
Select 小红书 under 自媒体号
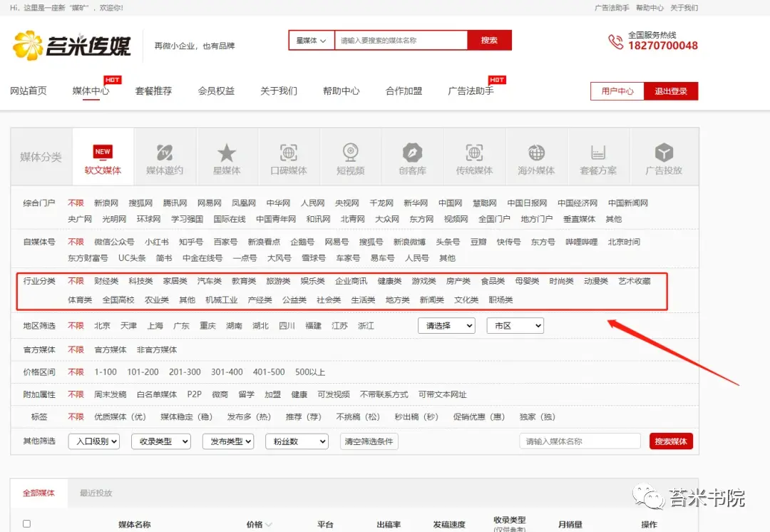157,242
